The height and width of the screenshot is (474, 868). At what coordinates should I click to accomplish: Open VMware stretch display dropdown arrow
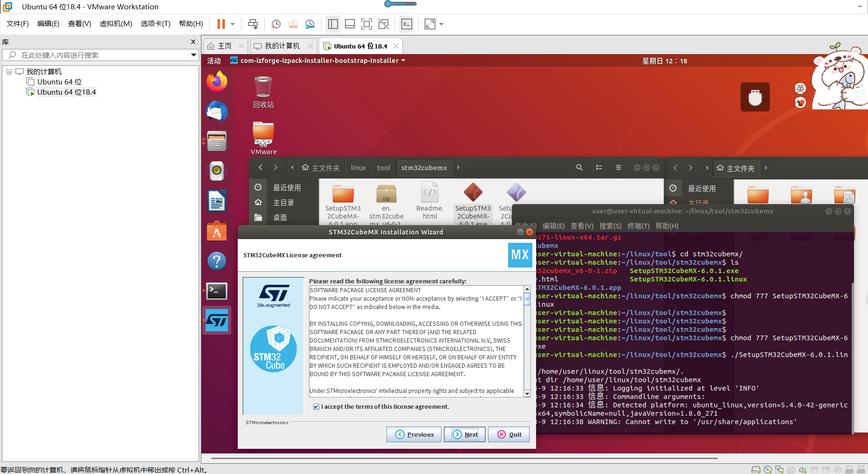(x=441, y=24)
